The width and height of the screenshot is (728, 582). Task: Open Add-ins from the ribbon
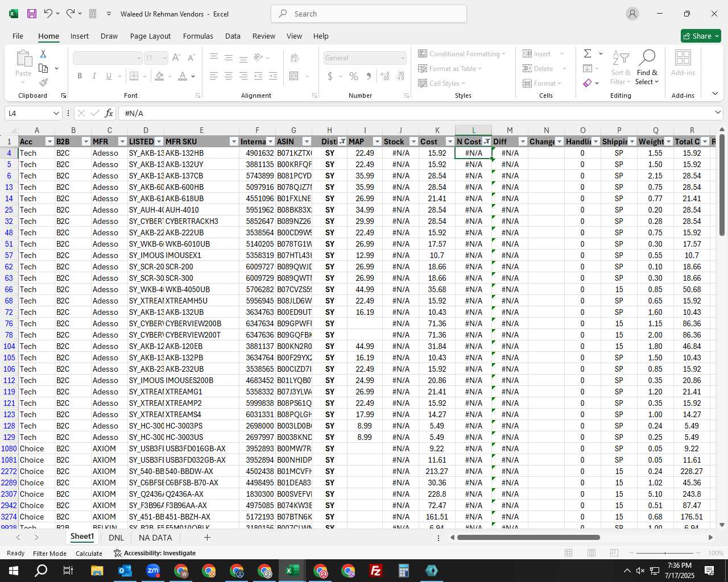pos(683,63)
